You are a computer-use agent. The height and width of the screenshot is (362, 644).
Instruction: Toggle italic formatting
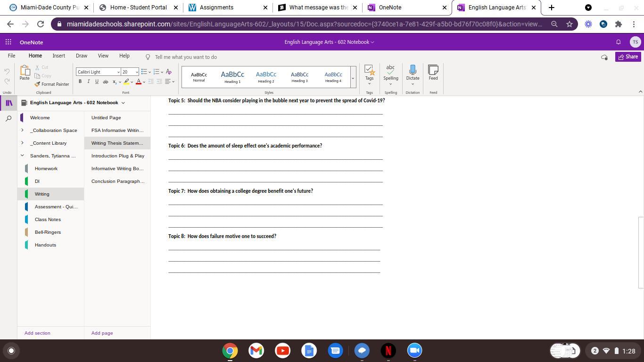pos(88,82)
